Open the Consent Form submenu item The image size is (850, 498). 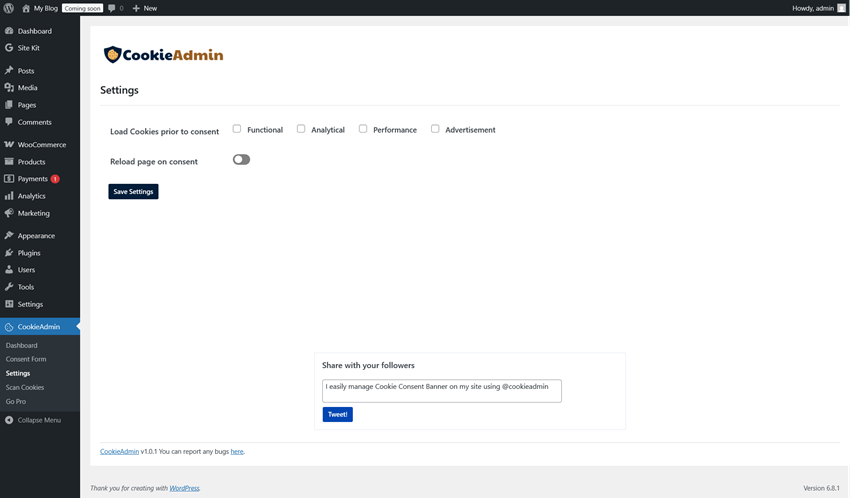26,359
